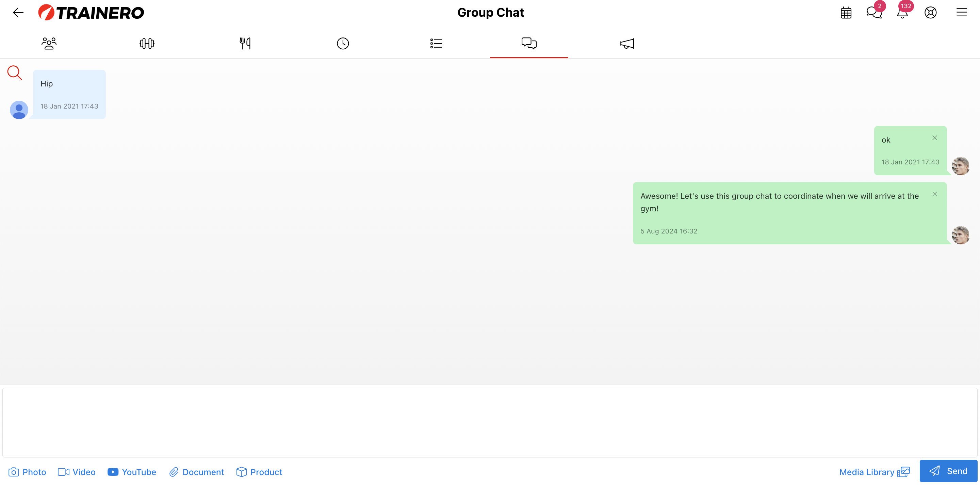This screenshot has width=980, height=486.
Task: Open the support lifebuoy icon
Action: 931,13
